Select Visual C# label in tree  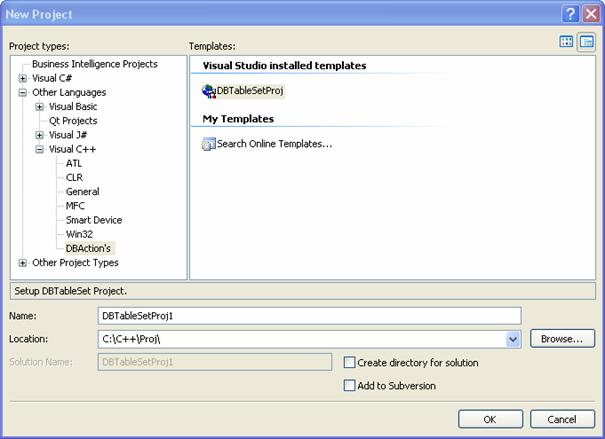pyautogui.click(x=52, y=78)
